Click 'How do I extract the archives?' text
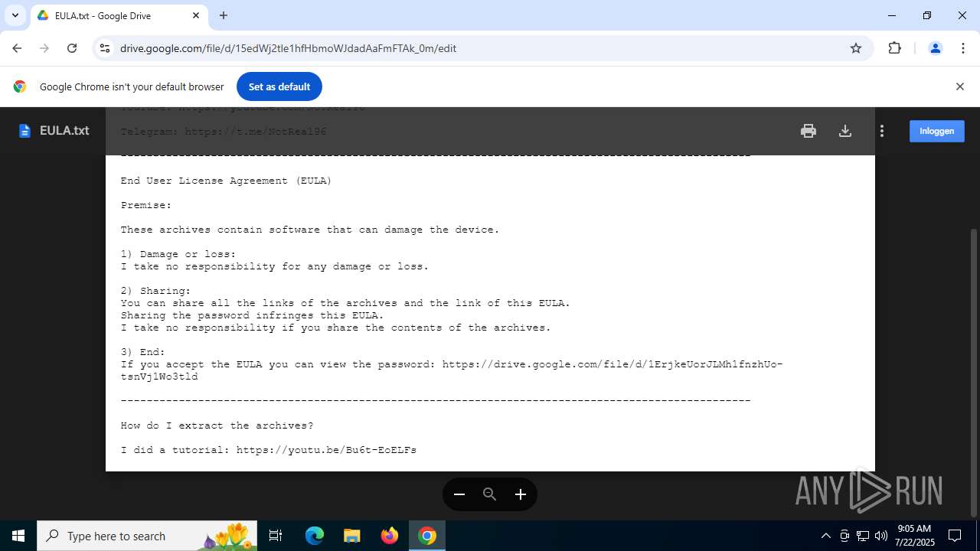 [x=217, y=425]
